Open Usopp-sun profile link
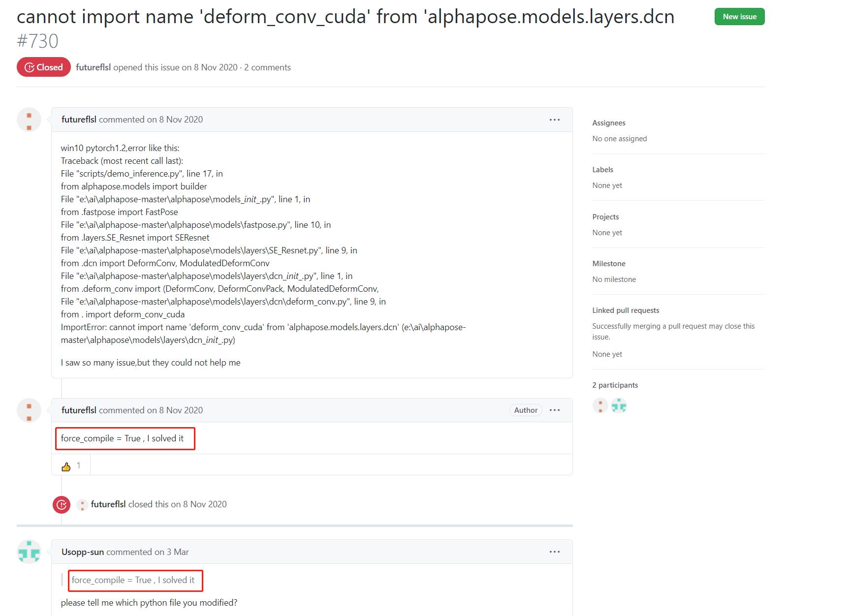The height and width of the screenshot is (616, 851). tap(83, 552)
